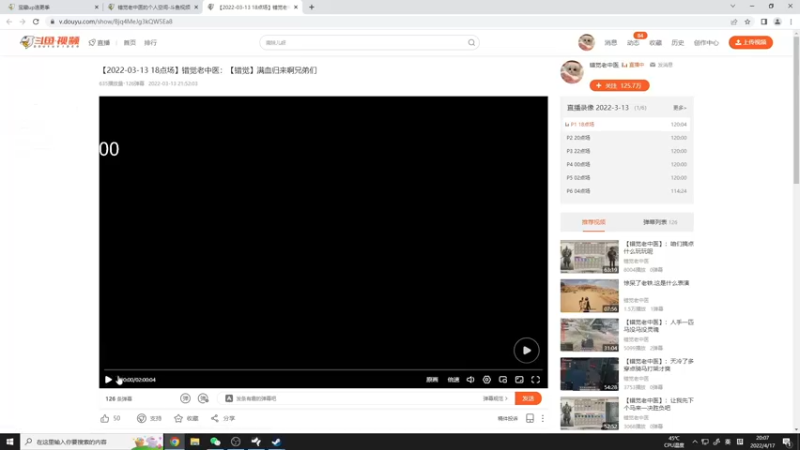Viewport: 800px width, 450px height.
Task: Open the uploader avatar beside the video
Action: point(572,72)
